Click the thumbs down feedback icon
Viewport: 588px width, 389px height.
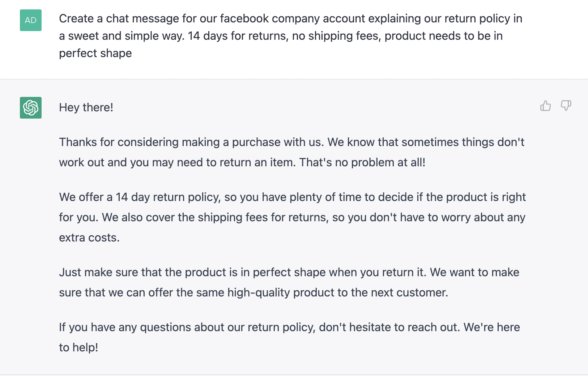[566, 106]
